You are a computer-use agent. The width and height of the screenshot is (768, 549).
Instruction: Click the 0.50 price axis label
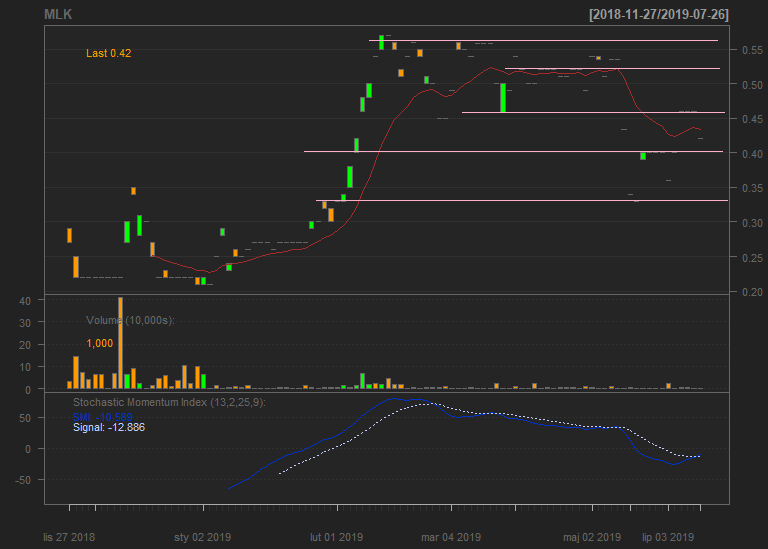point(752,85)
